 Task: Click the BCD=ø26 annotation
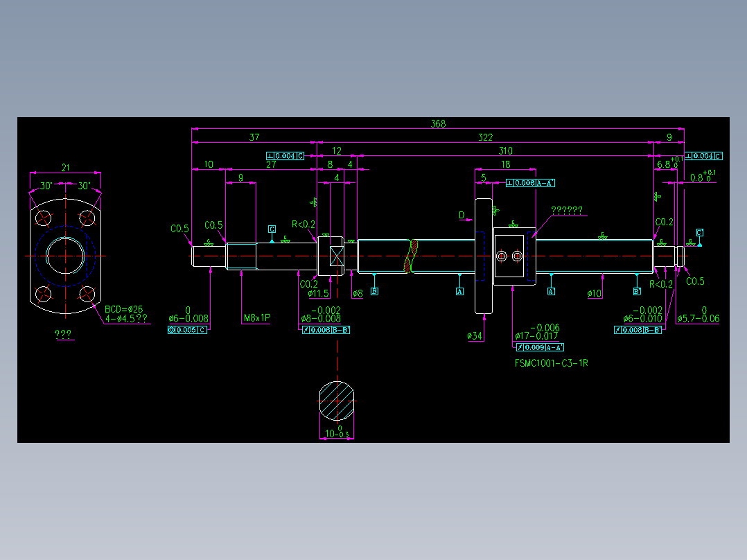[123, 309]
